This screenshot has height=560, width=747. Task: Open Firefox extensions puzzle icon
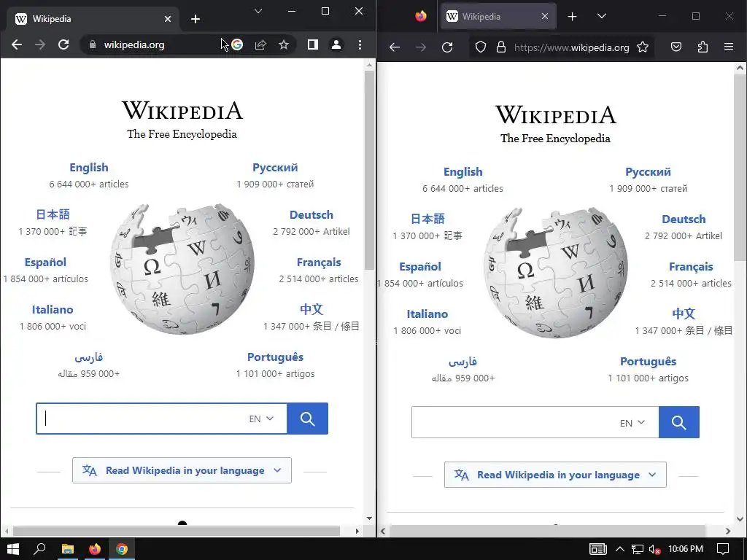pyautogui.click(x=703, y=47)
